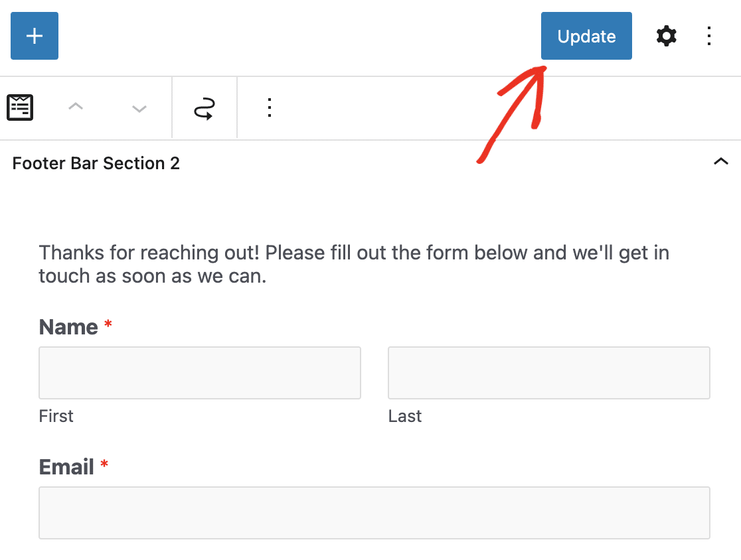Expand the block toolbar options dropdown
This screenshot has height=560, width=741.
[x=269, y=107]
